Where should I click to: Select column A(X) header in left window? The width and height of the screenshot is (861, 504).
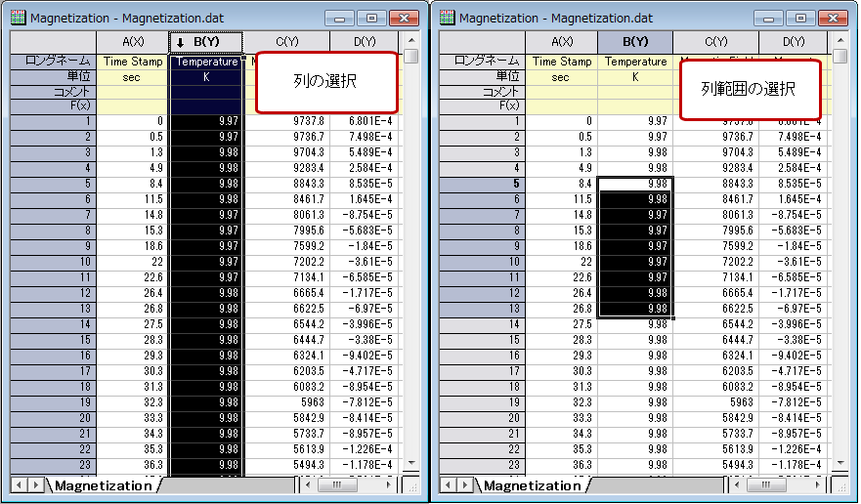click(132, 42)
